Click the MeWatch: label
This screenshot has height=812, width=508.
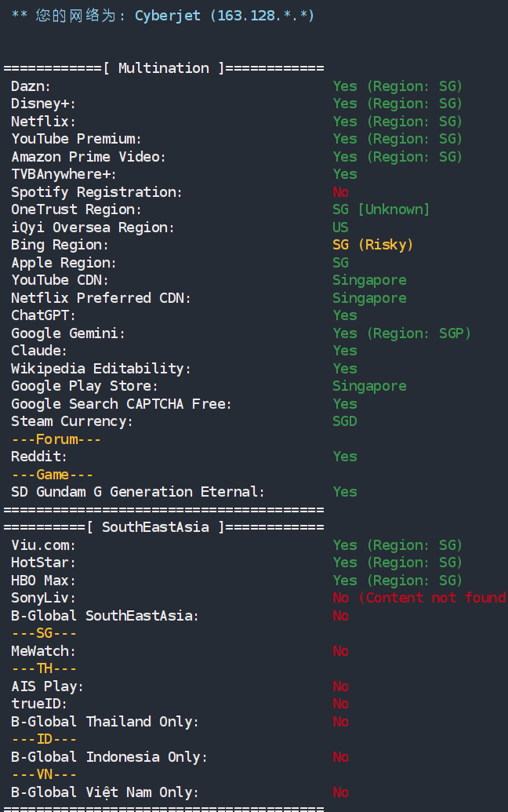(x=43, y=651)
